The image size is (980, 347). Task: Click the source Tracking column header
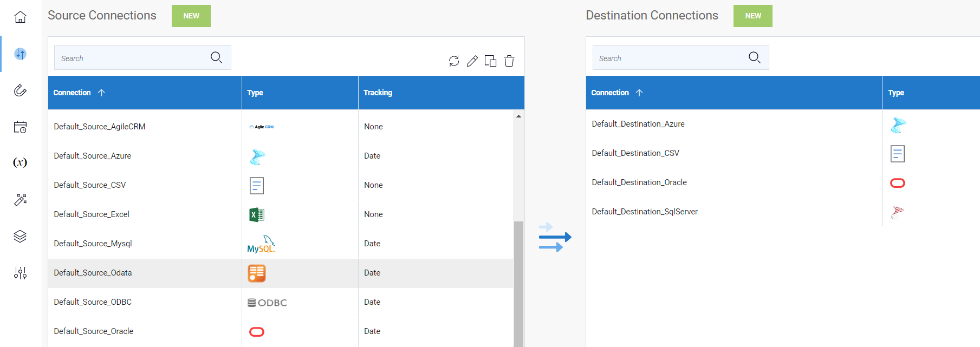pyautogui.click(x=378, y=93)
